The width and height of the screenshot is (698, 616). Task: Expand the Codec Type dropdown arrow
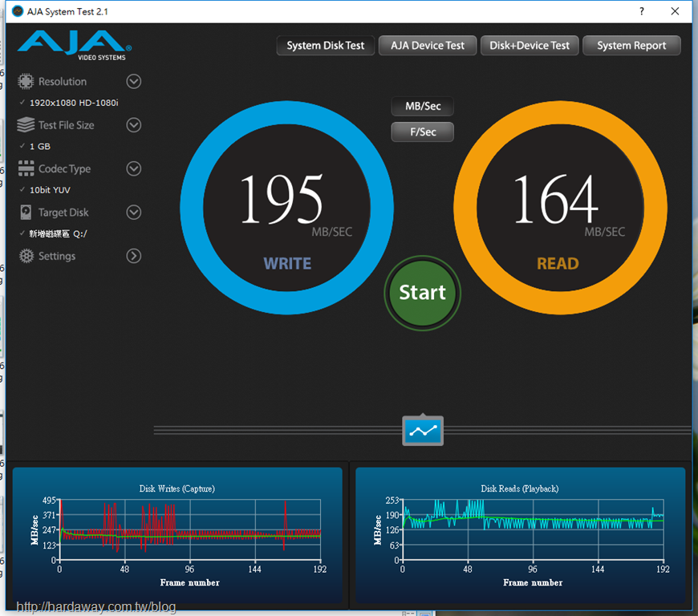133,168
